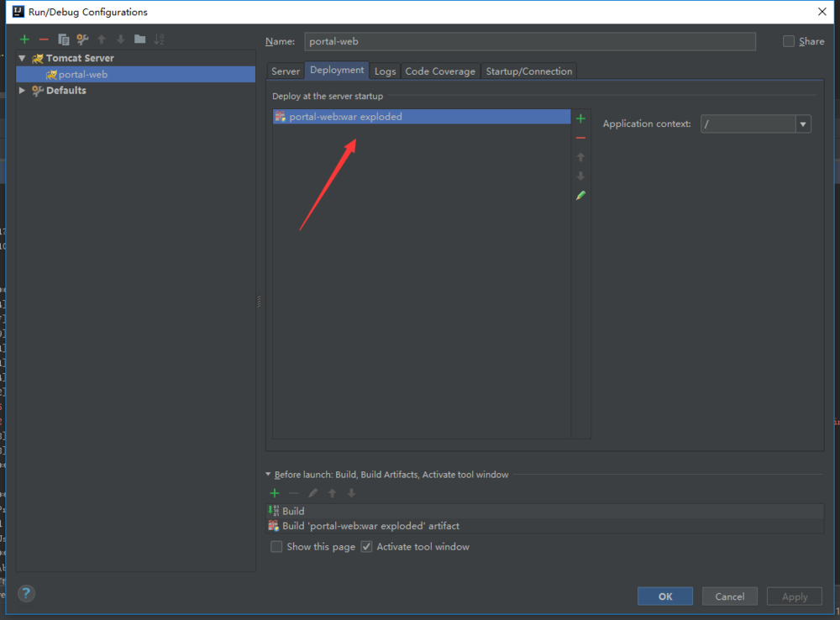The width and height of the screenshot is (840, 620).
Task: Switch to the Server tab
Action: click(x=286, y=71)
